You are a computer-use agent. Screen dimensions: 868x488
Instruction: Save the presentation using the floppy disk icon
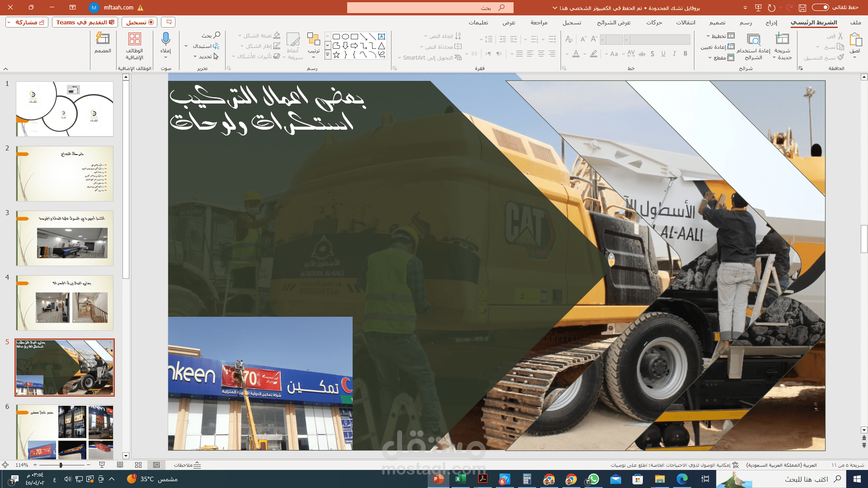click(802, 8)
